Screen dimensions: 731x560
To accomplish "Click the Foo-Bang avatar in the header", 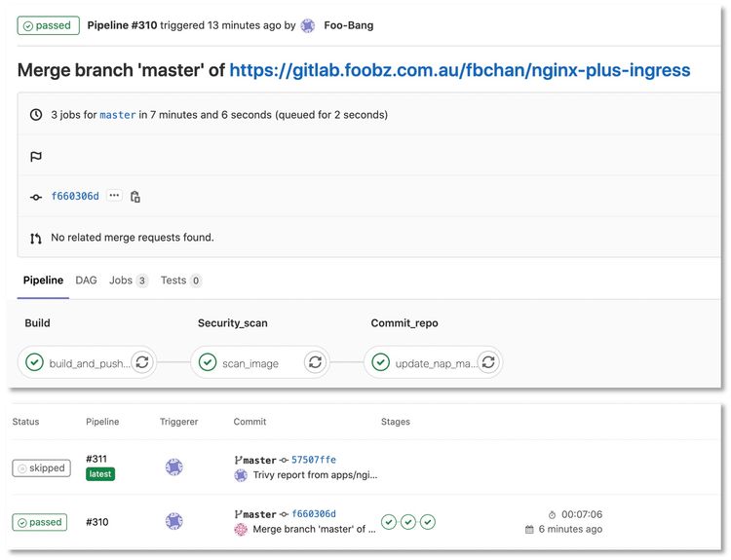I will coord(308,25).
